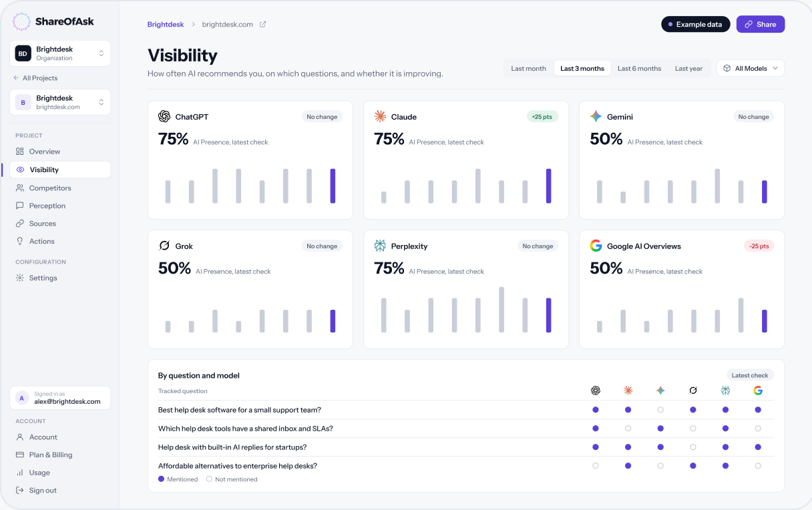Click the Perplexity logo in its card
This screenshot has height=510, width=812.
point(380,246)
